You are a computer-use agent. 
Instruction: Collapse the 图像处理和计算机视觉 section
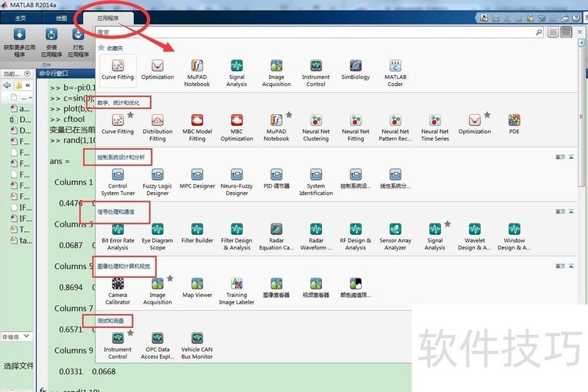click(x=571, y=266)
